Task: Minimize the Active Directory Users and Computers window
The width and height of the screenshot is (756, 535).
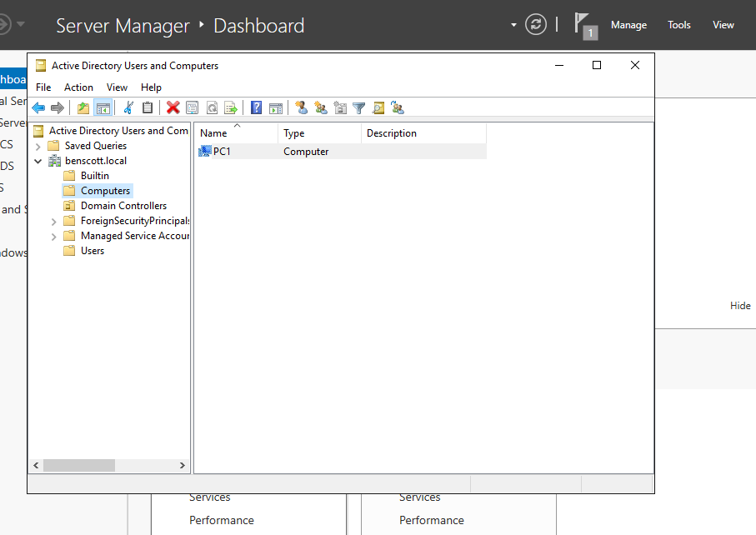Action: (559, 65)
